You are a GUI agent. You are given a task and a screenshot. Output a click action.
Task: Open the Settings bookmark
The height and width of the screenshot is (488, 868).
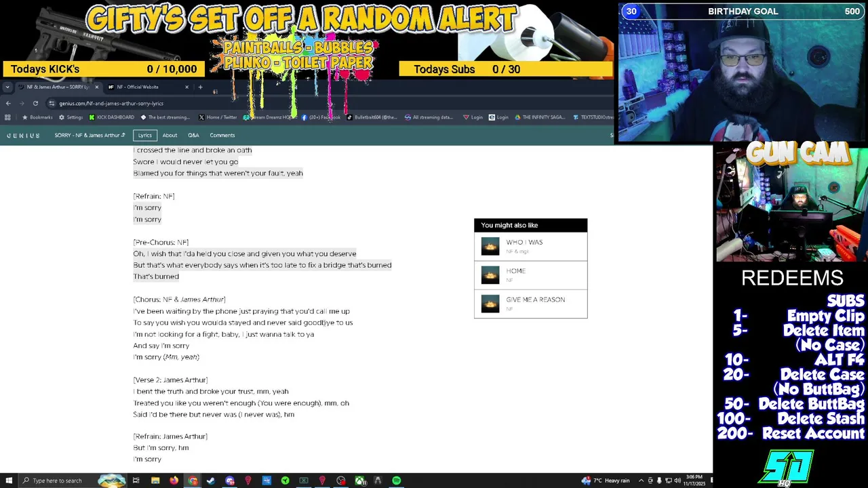click(x=71, y=117)
